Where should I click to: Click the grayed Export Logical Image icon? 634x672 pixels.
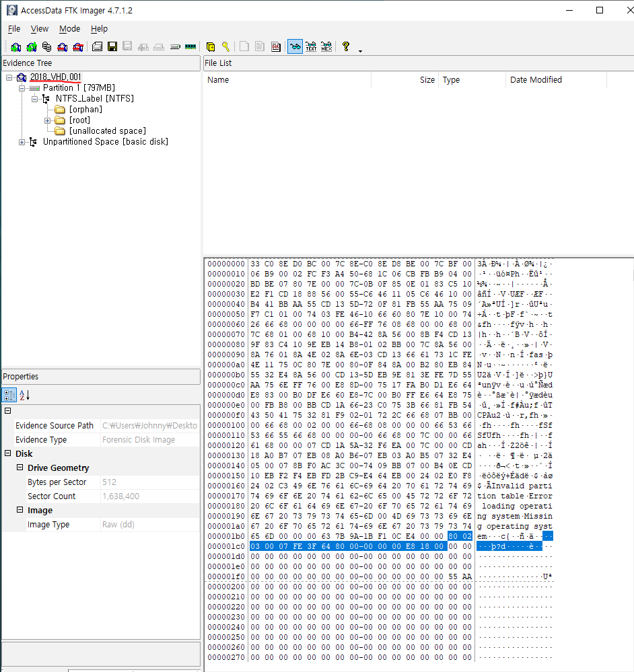click(x=127, y=46)
